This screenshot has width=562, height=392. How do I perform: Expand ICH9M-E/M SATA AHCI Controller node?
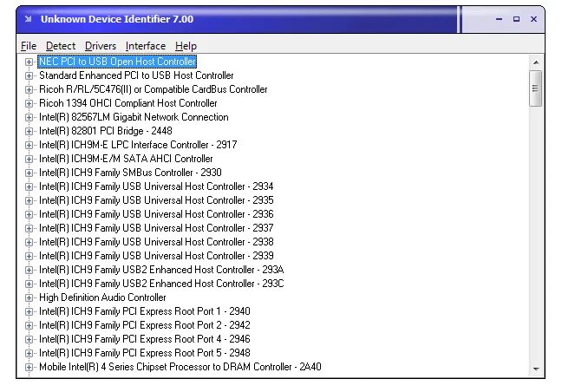tap(29, 159)
